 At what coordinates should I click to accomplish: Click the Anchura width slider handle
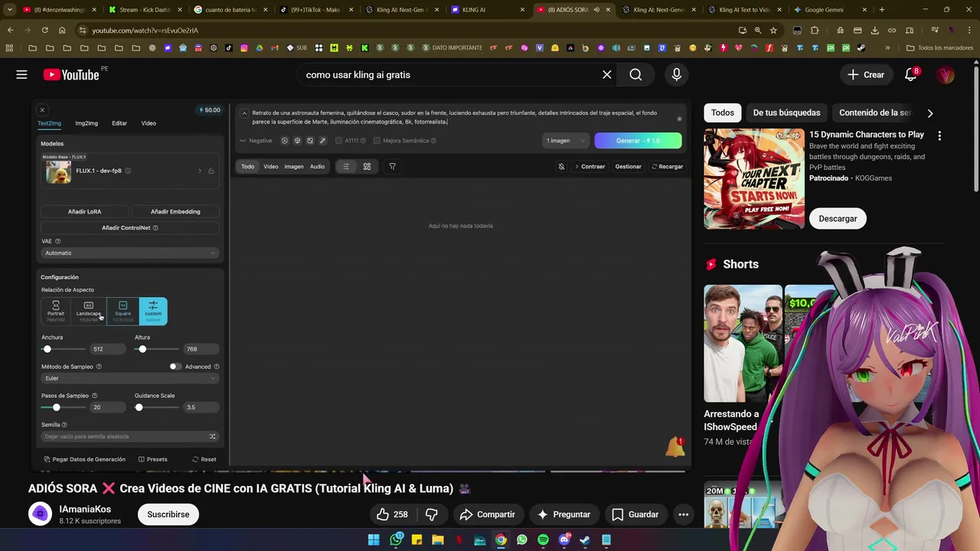click(47, 349)
